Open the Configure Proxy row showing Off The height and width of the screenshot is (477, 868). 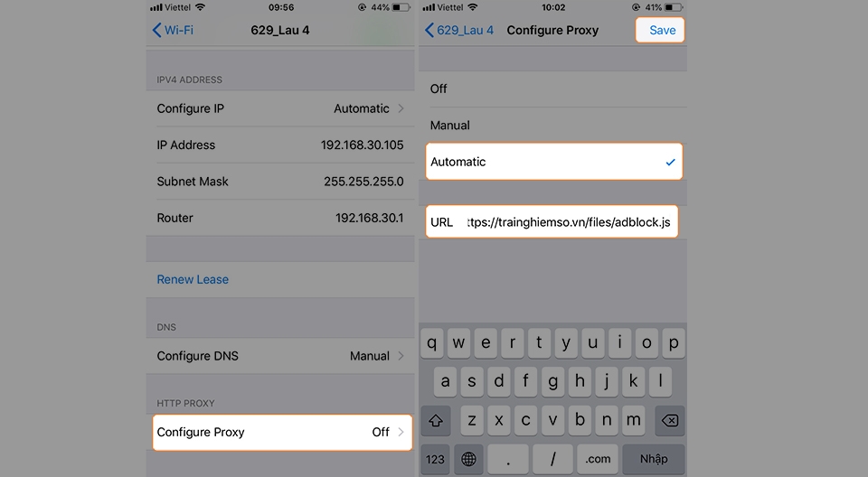[x=282, y=432]
